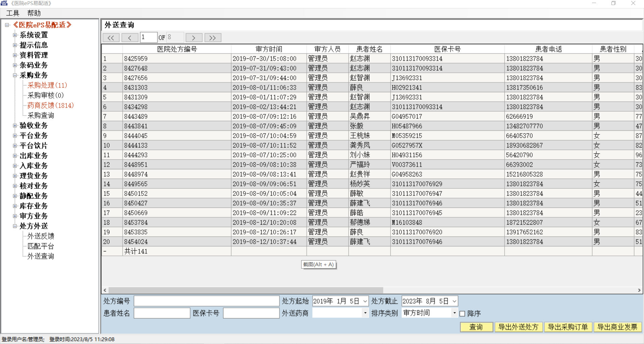
Task: Expand the 提示信息 tree node
Action: [15, 45]
